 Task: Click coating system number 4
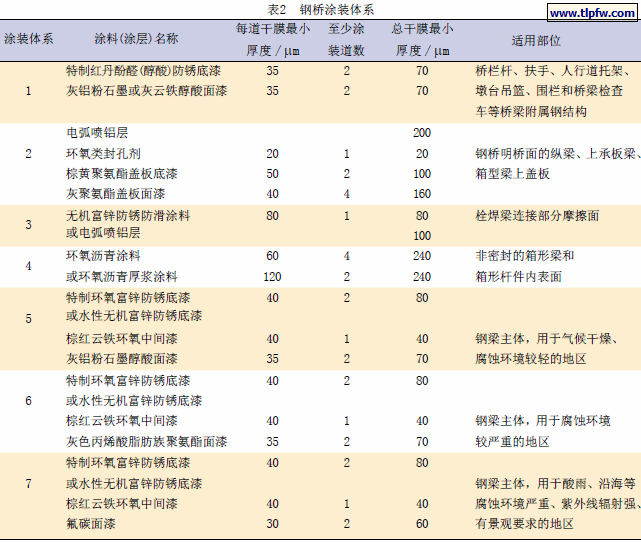pyautogui.click(x=28, y=266)
